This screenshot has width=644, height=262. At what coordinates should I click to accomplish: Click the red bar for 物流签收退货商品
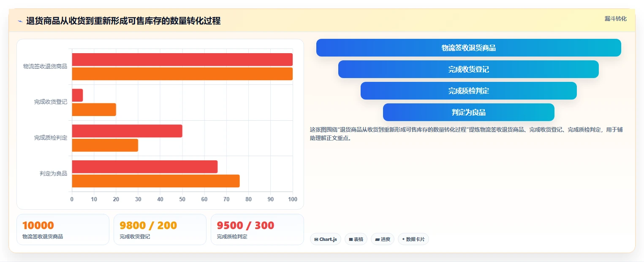[182, 59]
